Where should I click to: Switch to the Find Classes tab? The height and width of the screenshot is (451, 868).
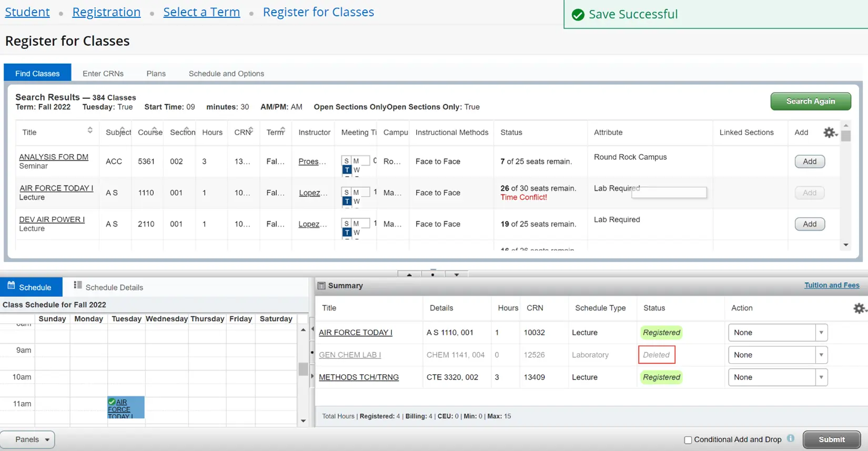[37, 73]
